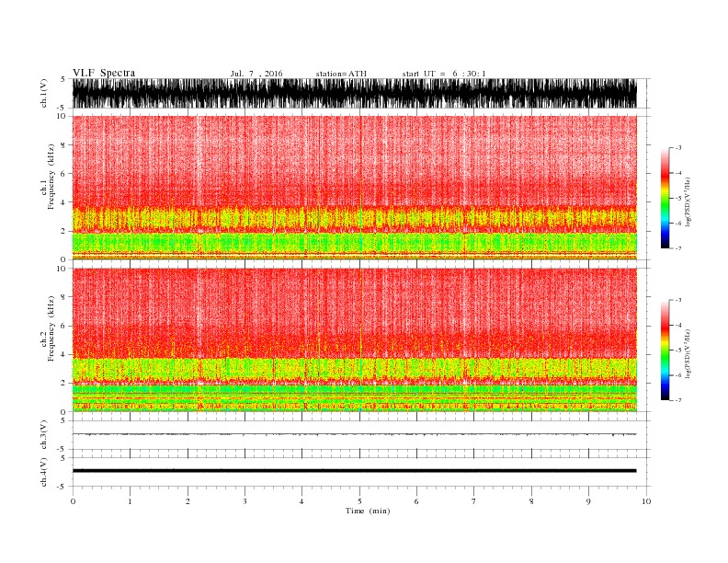The width and height of the screenshot is (728, 563).
Task: Click the ch.1 black waveform trace
Action: 354,93
